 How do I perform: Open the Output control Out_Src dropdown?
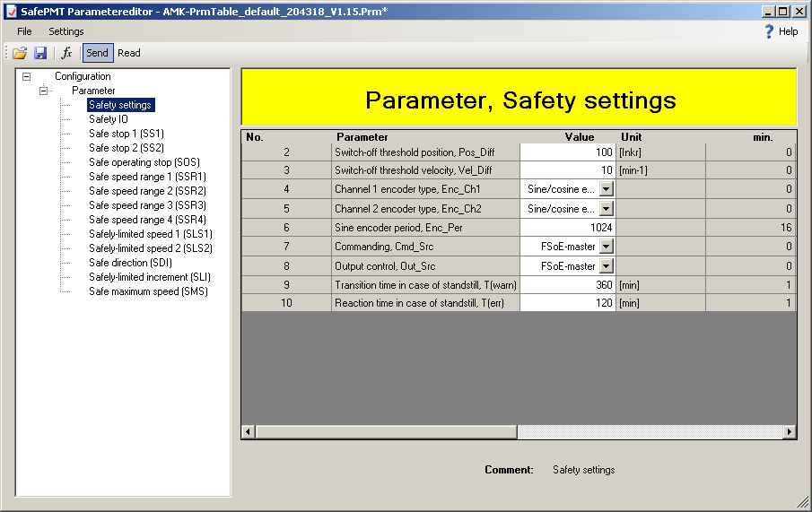pyautogui.click(x=606, y=266)
